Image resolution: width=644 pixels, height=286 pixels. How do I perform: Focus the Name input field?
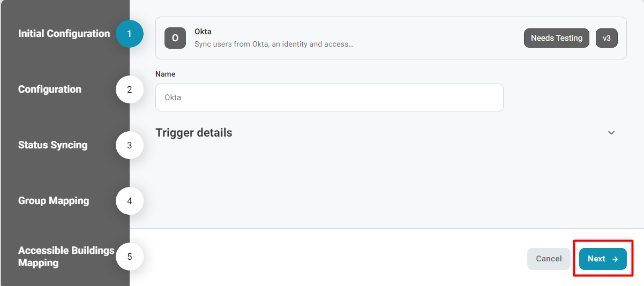pos(330,97)
